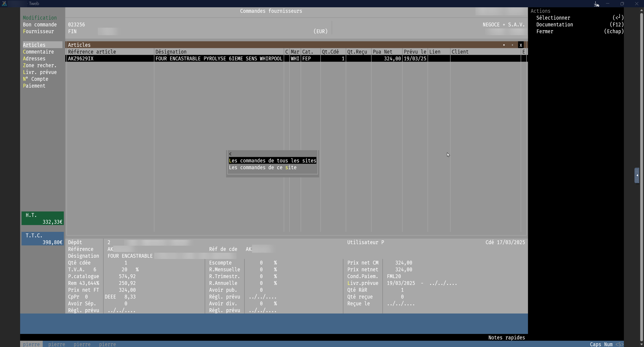The width and height of the screenshot is (644, 347).
Task: Open Notes rapides at the bottom
Action: [506, 337]
